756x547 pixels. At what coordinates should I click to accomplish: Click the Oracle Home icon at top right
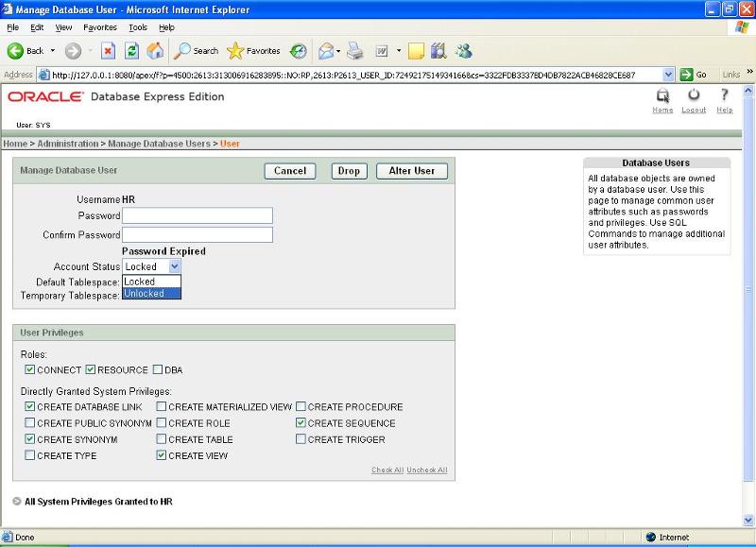663,96
